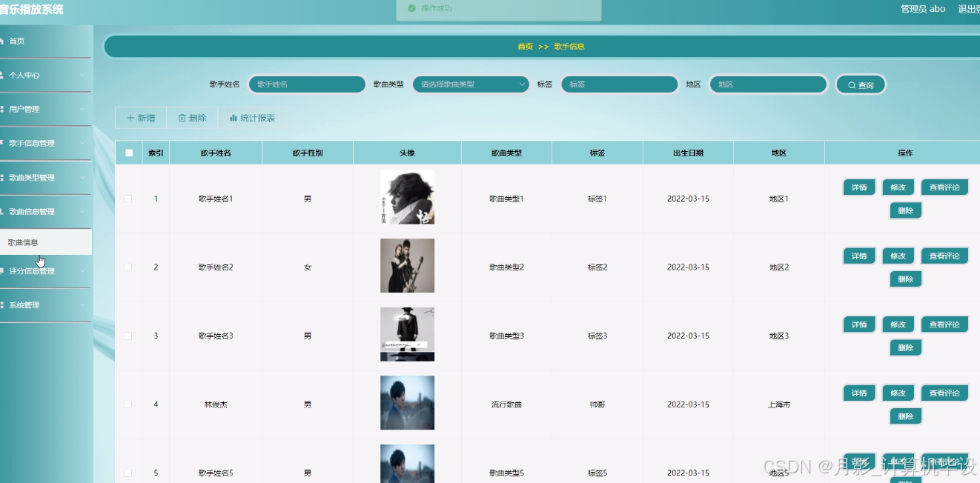Select the 用户管理 sidebar icon
This screenshot has width=980, height=483.
[4, 109]
